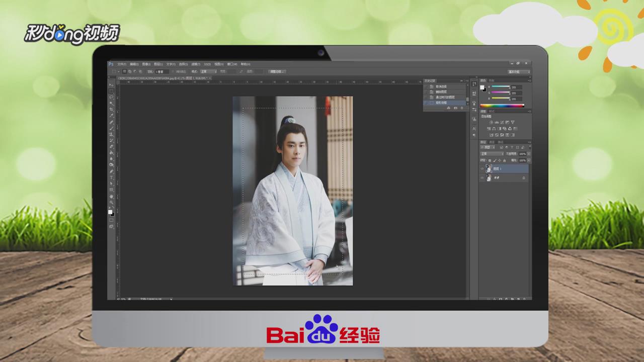Click the R slider in Color panel

(501, 86)
